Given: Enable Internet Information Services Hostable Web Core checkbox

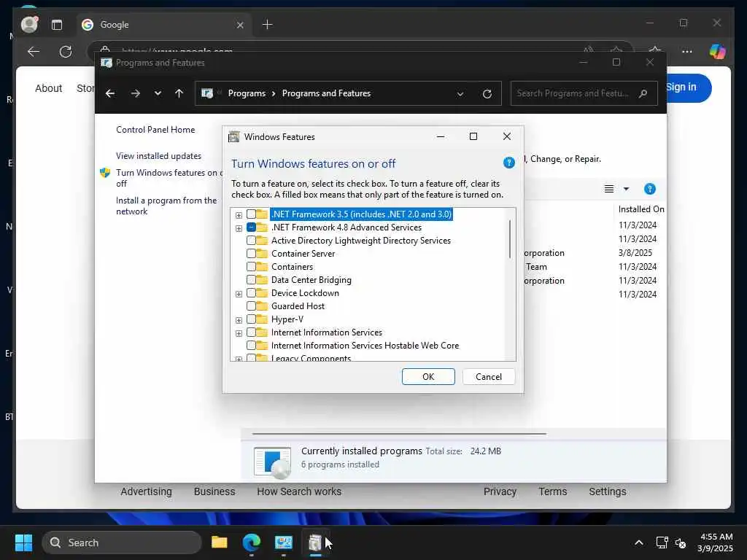Looking at the screenshot, I should (251, 345).
